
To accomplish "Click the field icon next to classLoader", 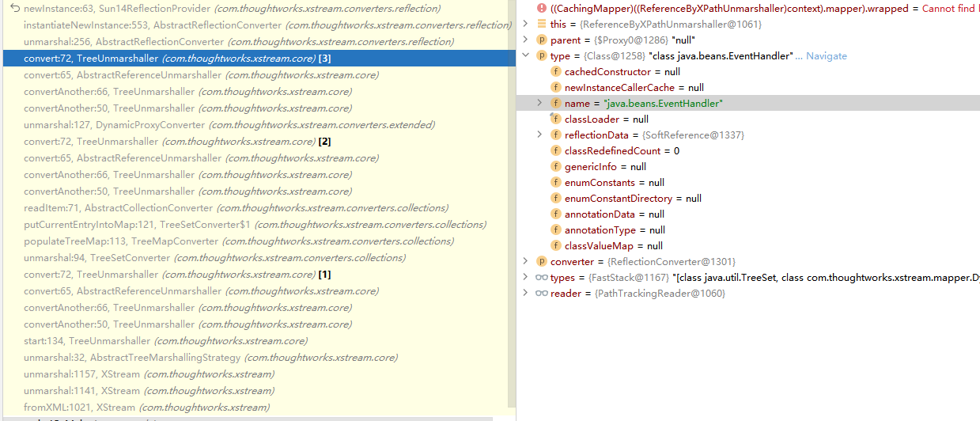I will 555,119.
